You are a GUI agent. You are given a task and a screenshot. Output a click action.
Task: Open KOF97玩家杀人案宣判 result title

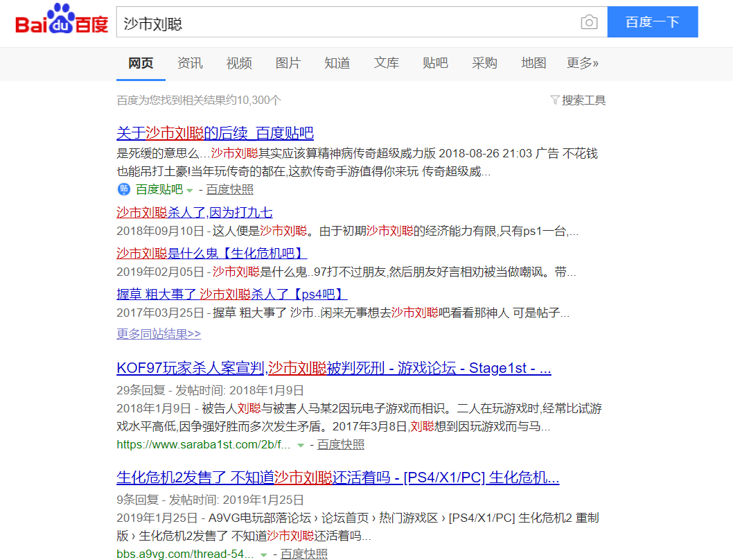(334, 368)
